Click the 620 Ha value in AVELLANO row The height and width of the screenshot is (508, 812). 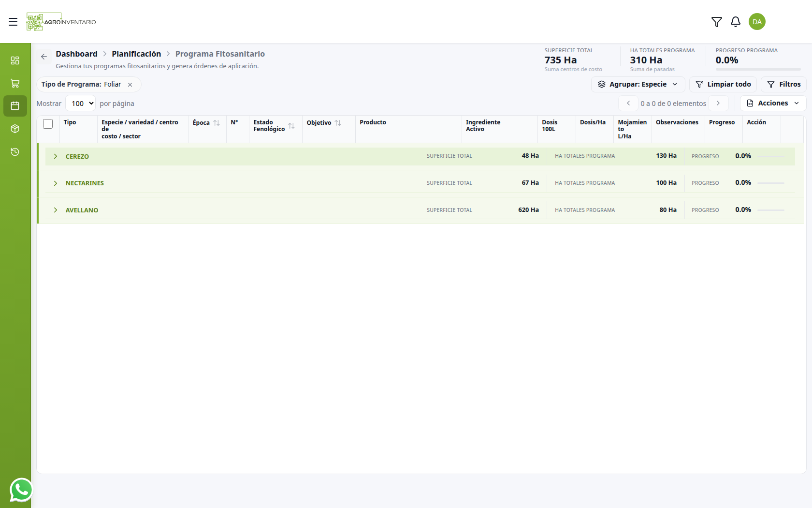pos(528,210)
